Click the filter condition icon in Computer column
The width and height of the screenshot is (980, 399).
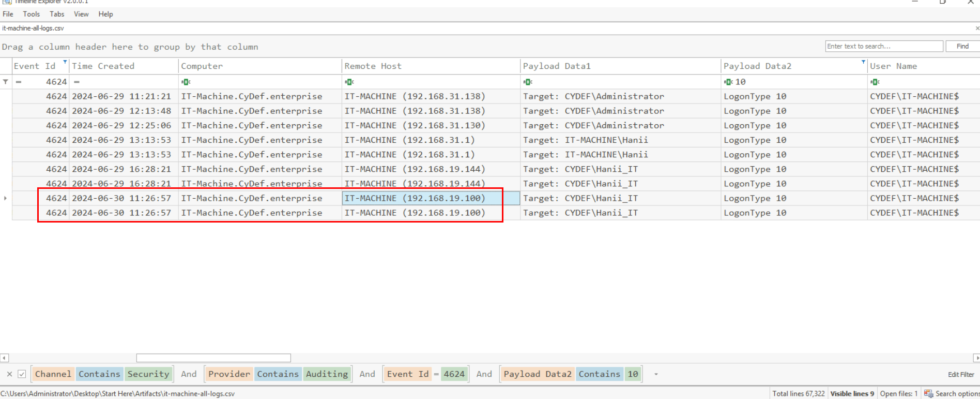[186, 82]
